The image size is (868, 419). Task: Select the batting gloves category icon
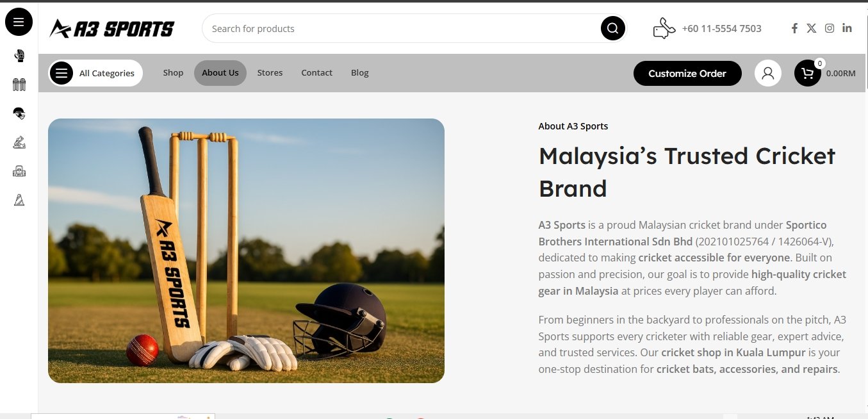click(x=19, y=56)
